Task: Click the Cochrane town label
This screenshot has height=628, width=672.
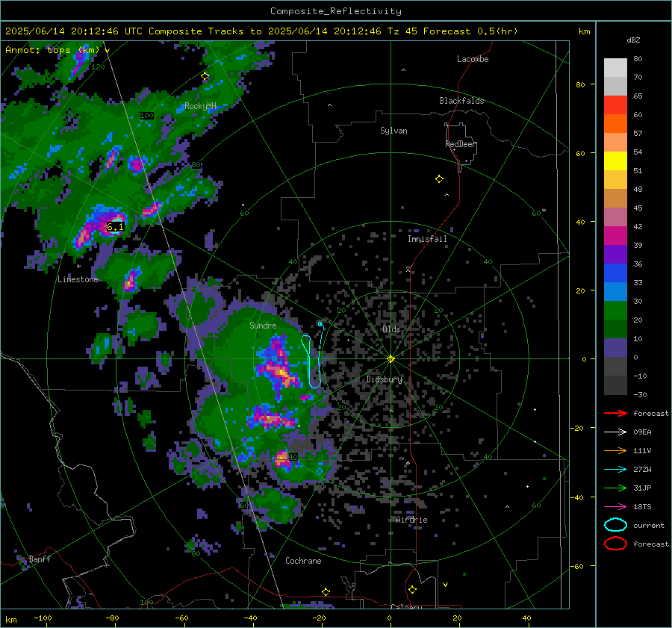Action: 303,561
